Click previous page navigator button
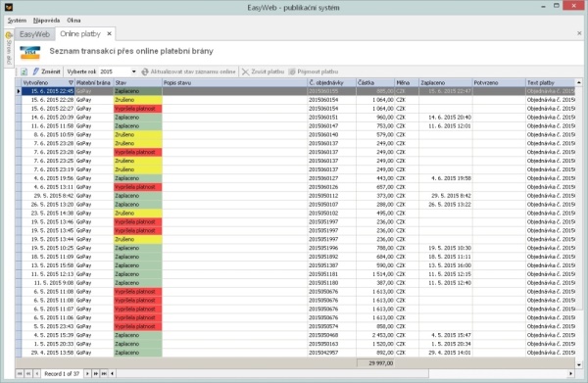Image resolution: width=588 pixels, height=383 pixels. point(28,373)
